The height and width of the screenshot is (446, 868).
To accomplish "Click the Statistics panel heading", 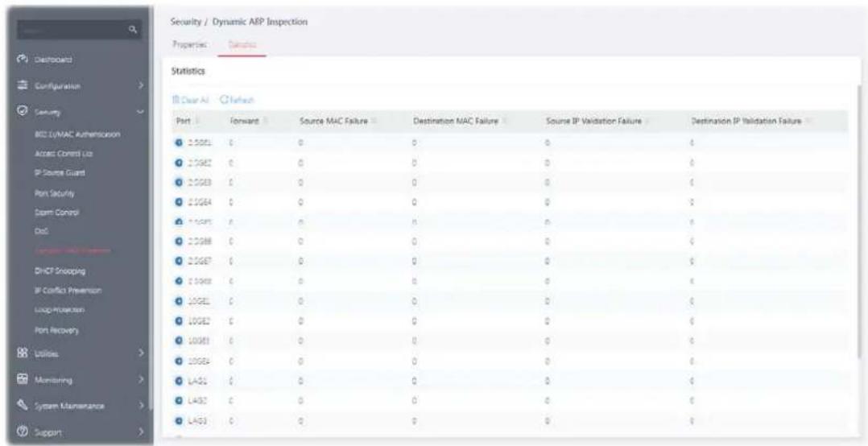I will tap(189, 72).
